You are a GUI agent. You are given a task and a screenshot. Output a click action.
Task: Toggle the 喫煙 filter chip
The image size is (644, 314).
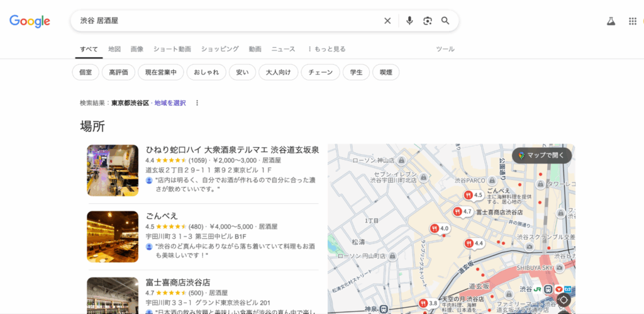386,72
